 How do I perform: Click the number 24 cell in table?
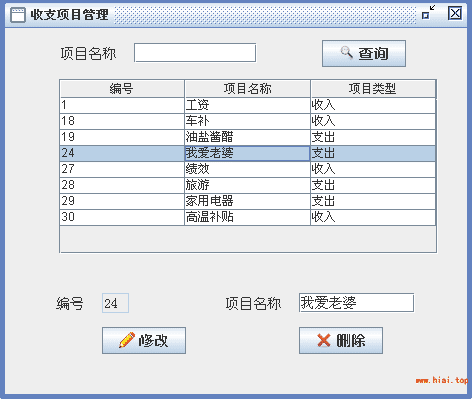click(122, 153)
